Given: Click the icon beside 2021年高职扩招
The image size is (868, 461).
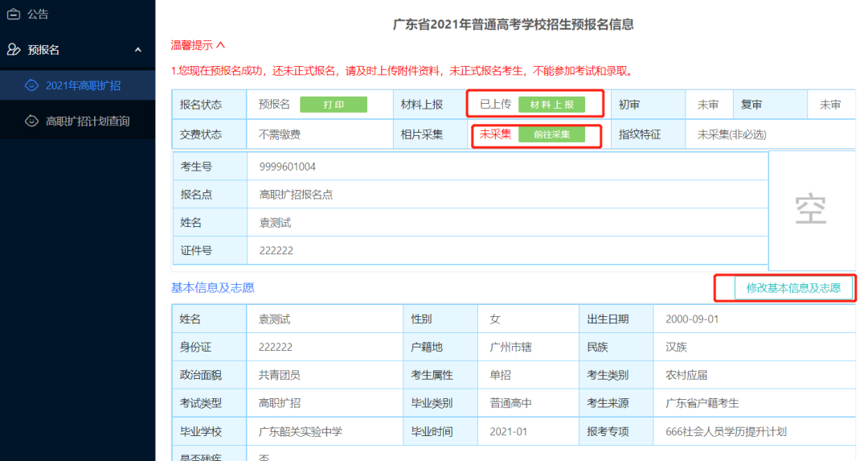Looking at the screenshot, I should (x=31, y=85).
